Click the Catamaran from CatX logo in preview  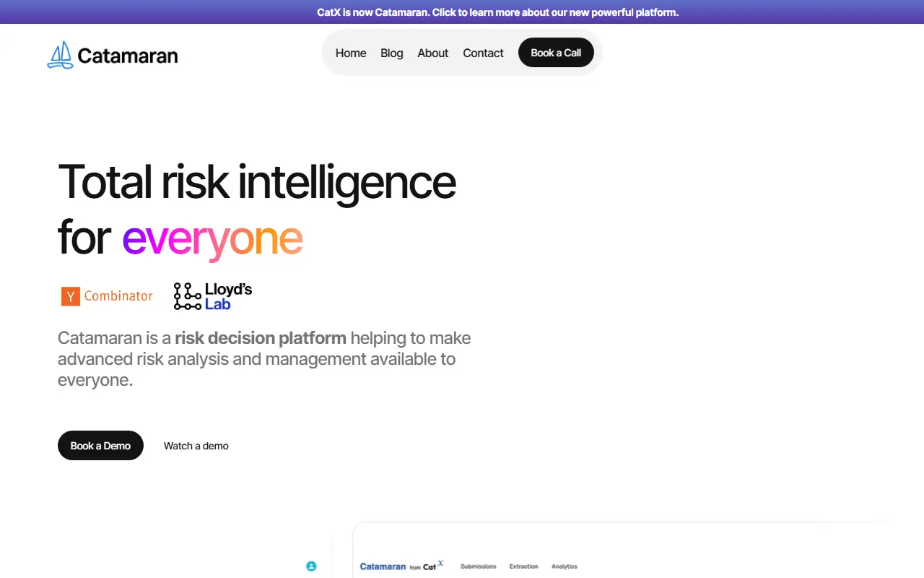point(401,566)
